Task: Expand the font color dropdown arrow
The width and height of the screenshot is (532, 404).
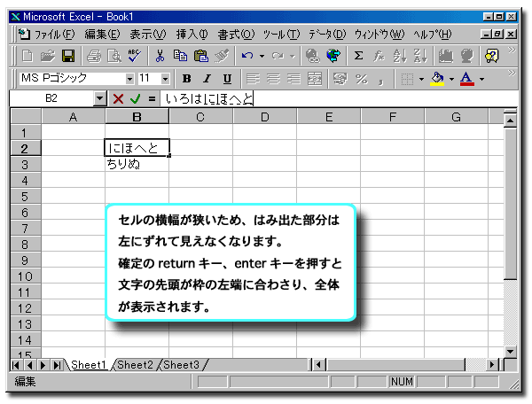Action: click(x=481, y=80)
